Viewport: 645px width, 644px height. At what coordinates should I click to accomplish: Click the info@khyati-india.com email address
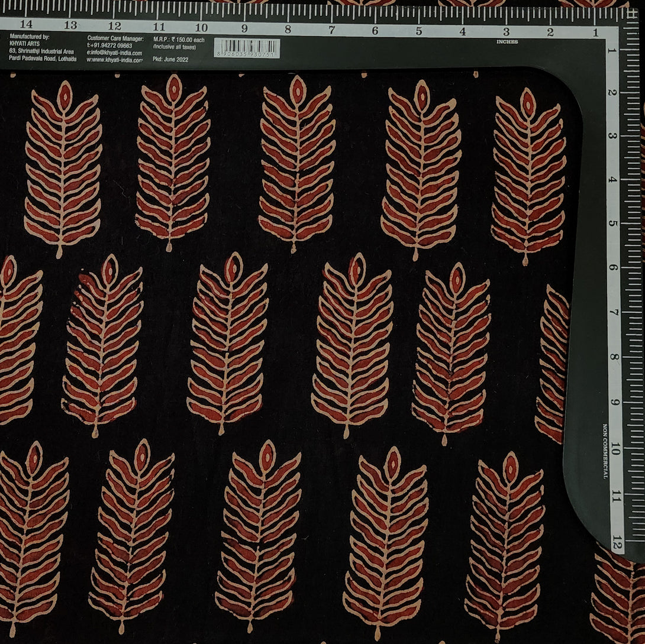click(x=115, y=52)
